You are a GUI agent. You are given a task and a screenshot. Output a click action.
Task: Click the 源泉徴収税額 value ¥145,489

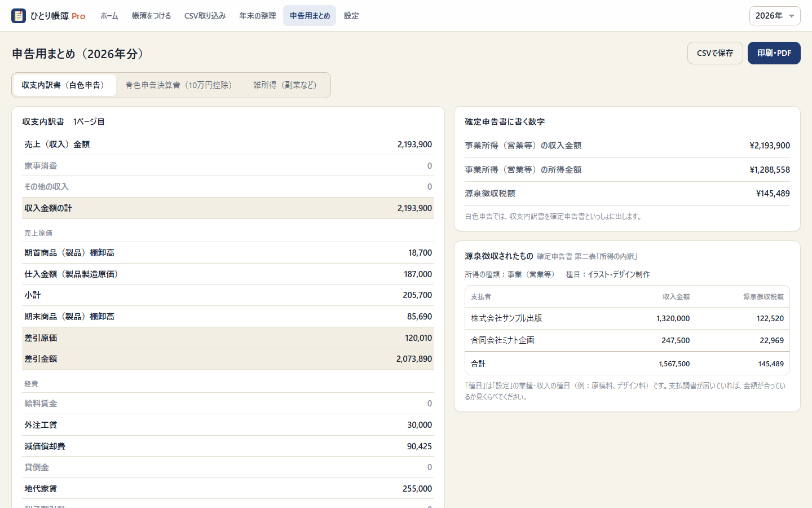[x=773, y=194]
